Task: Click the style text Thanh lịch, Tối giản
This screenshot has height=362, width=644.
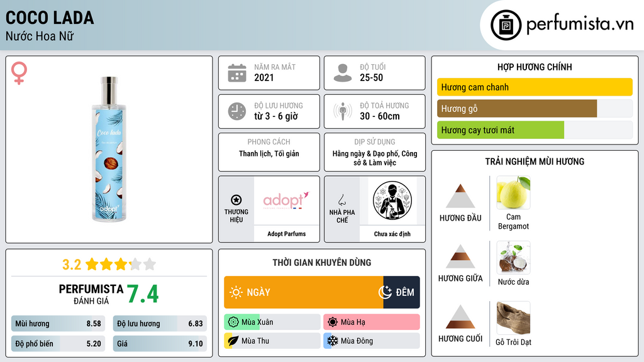Action: (x=269, y=153)
